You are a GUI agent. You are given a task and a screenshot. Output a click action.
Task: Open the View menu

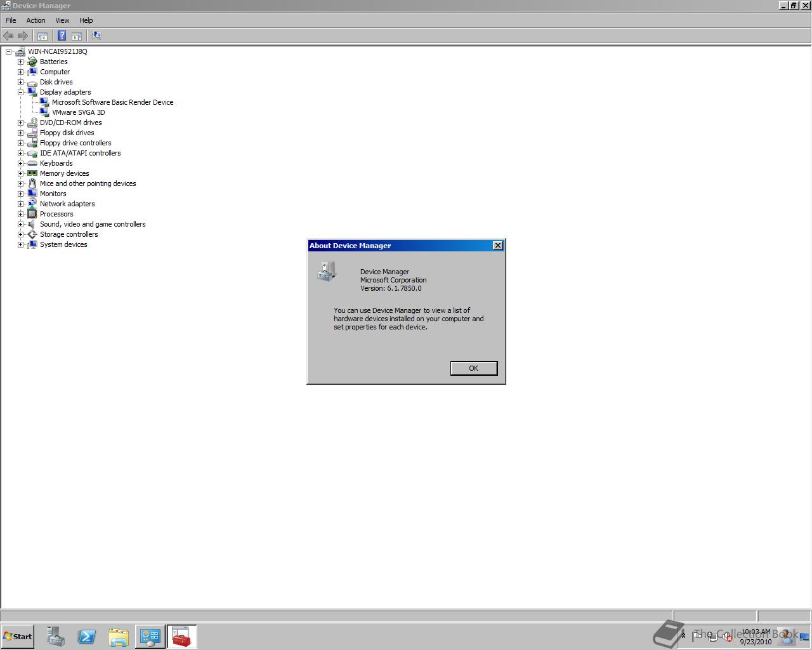click(62, 20)
